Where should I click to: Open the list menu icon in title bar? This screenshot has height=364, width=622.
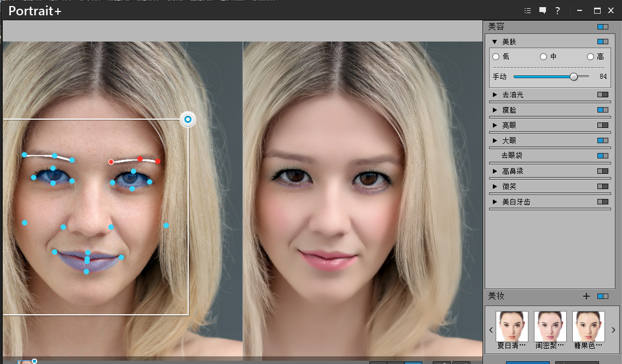pyautogui.click(x=527, y=10)
